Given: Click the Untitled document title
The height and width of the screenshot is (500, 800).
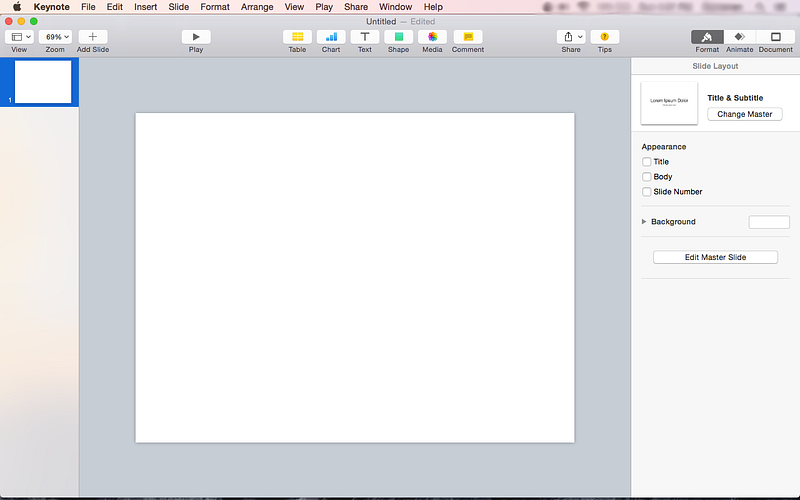Looking at the screenshot, I should coord(381,21).
